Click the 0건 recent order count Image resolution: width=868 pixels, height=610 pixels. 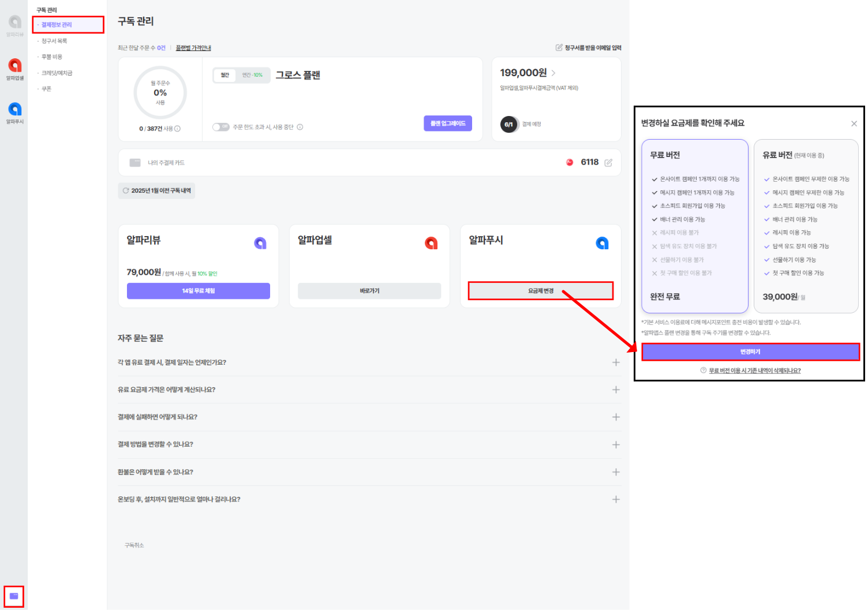pos(161,48)
